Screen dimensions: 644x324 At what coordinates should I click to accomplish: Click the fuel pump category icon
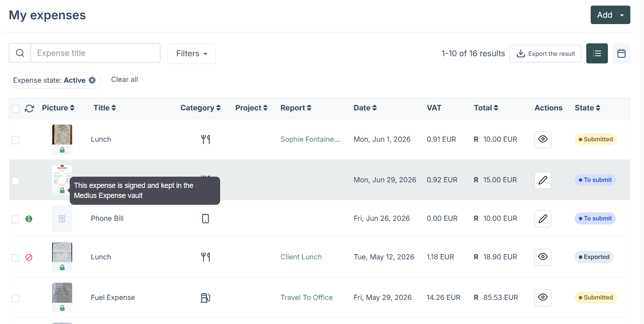point(206,298)
